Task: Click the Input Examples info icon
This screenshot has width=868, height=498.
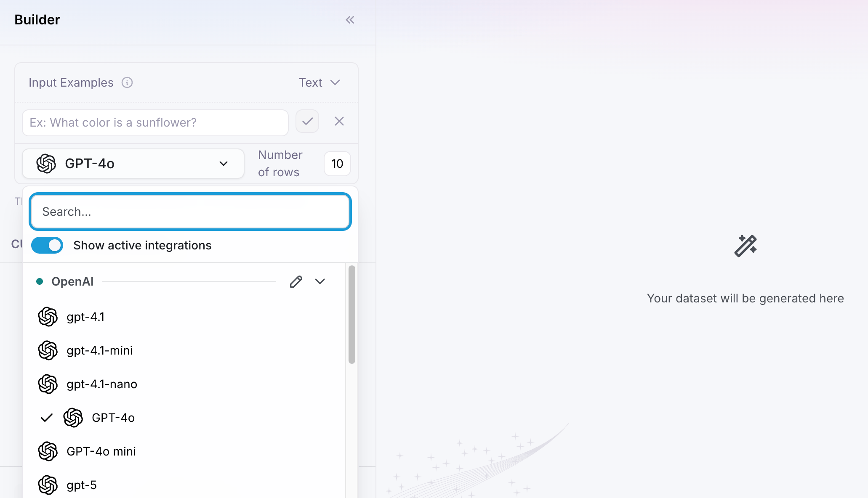Action: 127,82
